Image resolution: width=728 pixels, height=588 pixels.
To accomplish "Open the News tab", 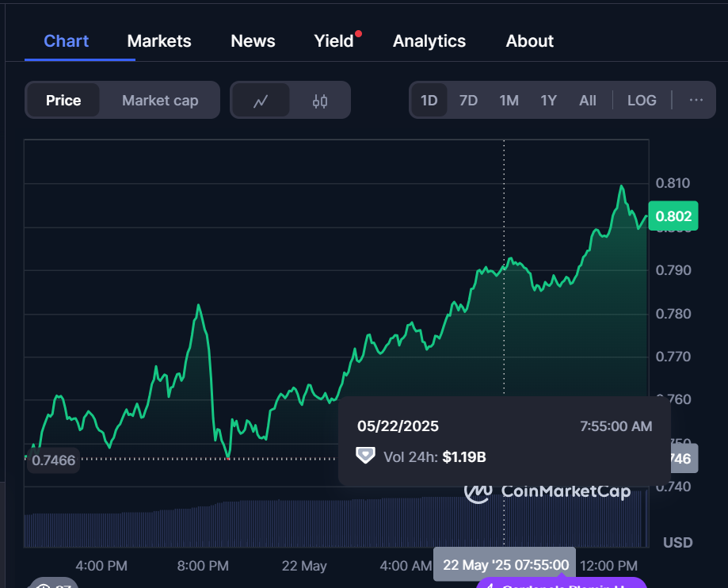I will [x=253, y=41].
